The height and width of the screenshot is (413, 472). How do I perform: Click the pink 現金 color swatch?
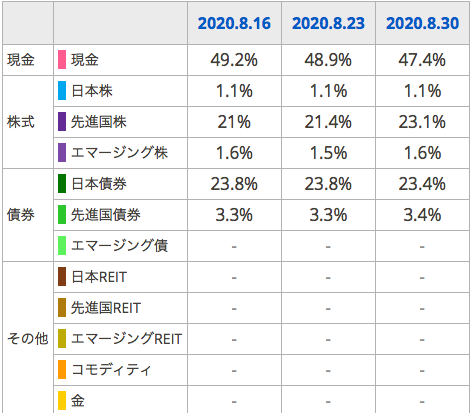[62, 60]
